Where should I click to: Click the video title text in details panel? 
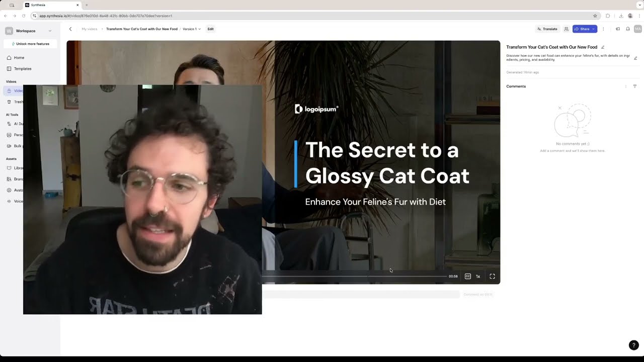pos(551,47)
